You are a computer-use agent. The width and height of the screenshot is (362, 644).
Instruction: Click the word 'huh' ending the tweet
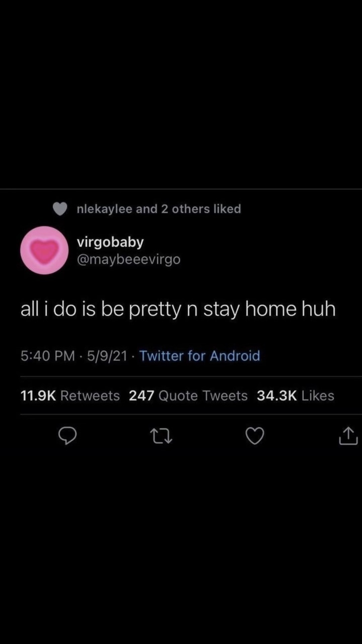pyautogui.click(x=318, y=308)
